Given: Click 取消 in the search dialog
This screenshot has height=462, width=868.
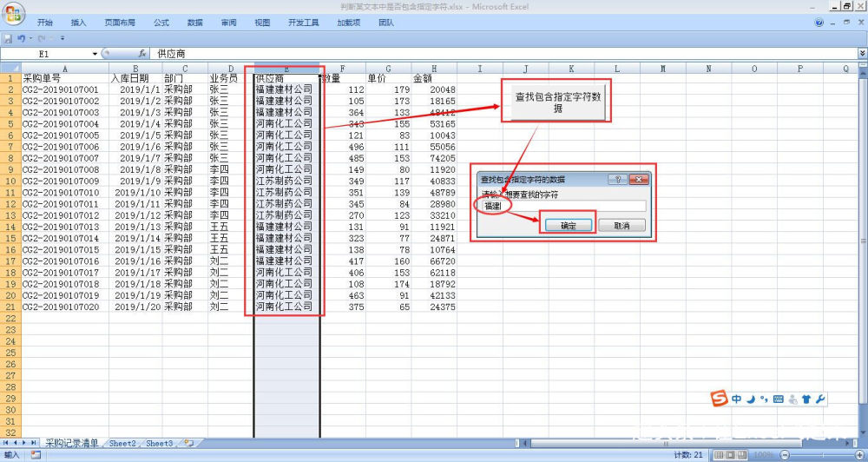Looking at the screenshot, I should (x=621, y=226).
